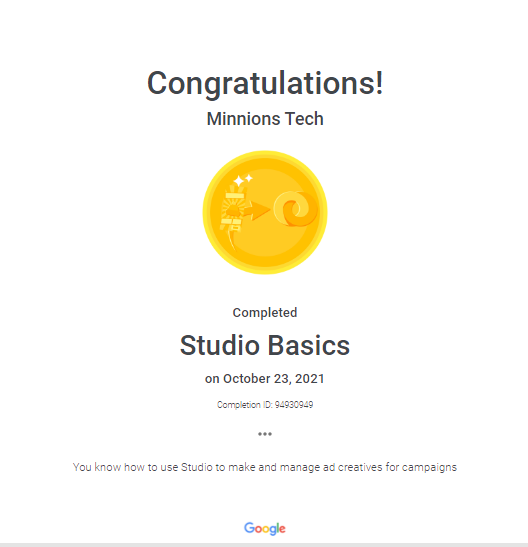Viewport: 528px width, 547px height.
Task: Click the orange arrow inside the badge
Action: point(256,211)
